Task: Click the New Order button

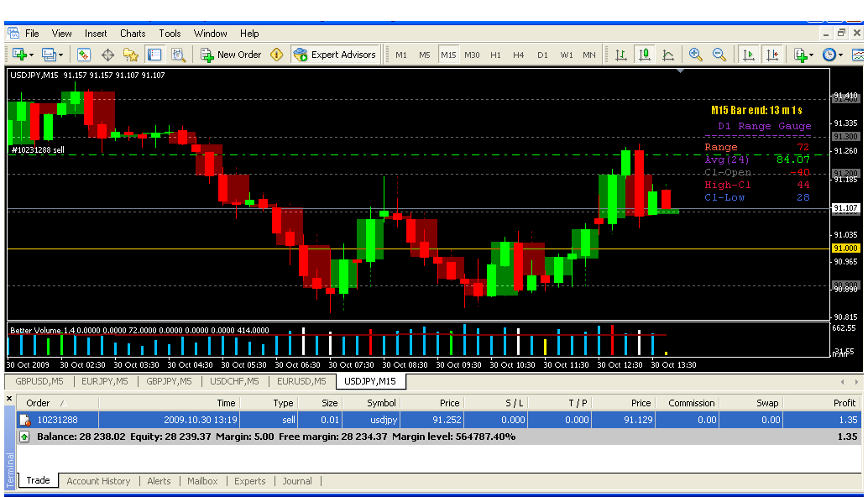Action: pos(231,55)
